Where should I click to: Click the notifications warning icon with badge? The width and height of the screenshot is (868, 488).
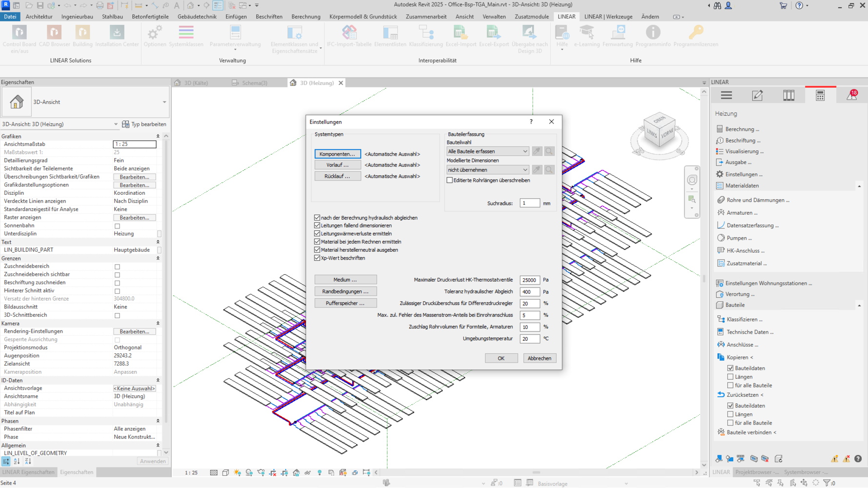(x=852, y=95)
